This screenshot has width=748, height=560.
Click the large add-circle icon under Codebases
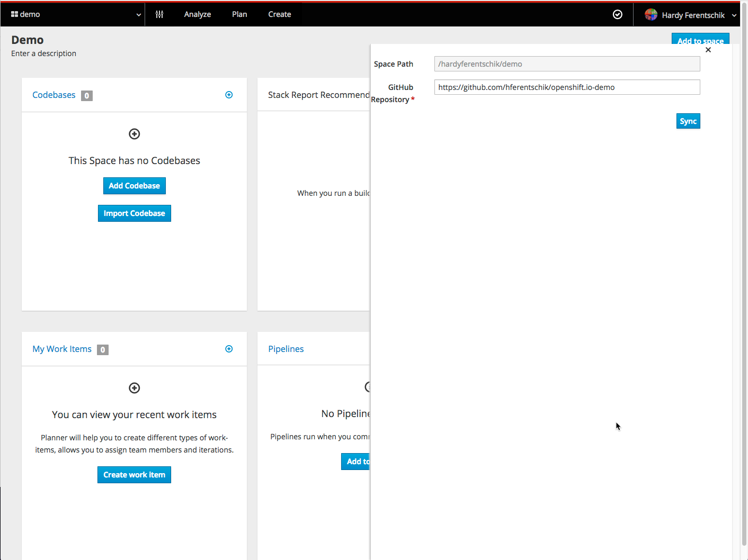(134, 134)
